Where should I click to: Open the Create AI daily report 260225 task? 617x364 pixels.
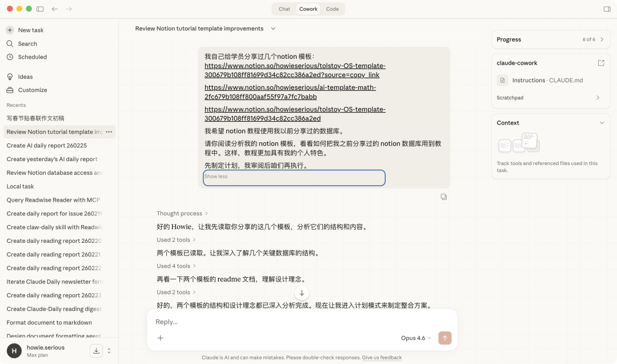click(46, 146)
